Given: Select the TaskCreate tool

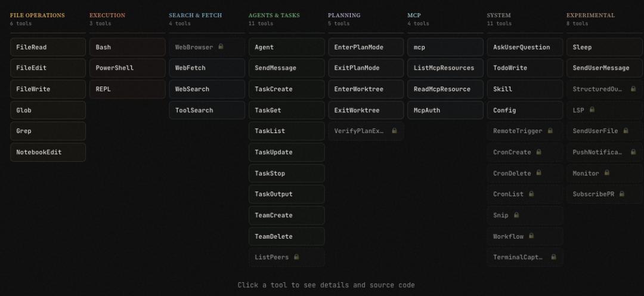Looking at the screenshot, I should 286,89.
